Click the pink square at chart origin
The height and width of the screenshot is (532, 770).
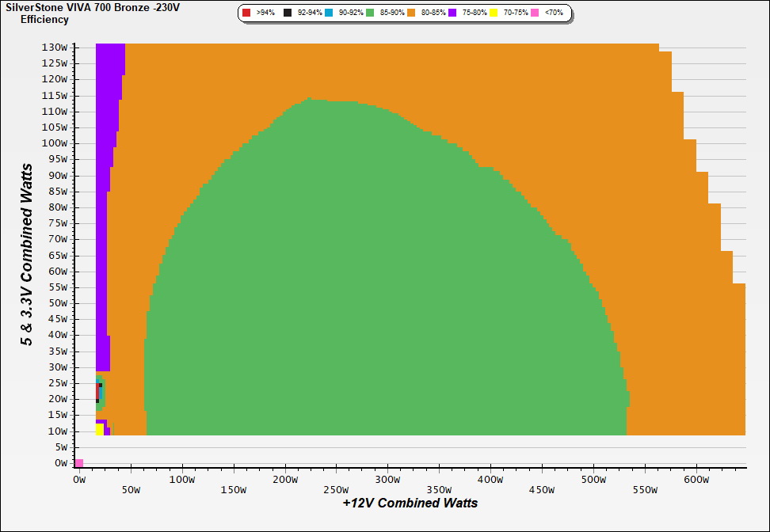pyautogui.click(x=79, y=463)
